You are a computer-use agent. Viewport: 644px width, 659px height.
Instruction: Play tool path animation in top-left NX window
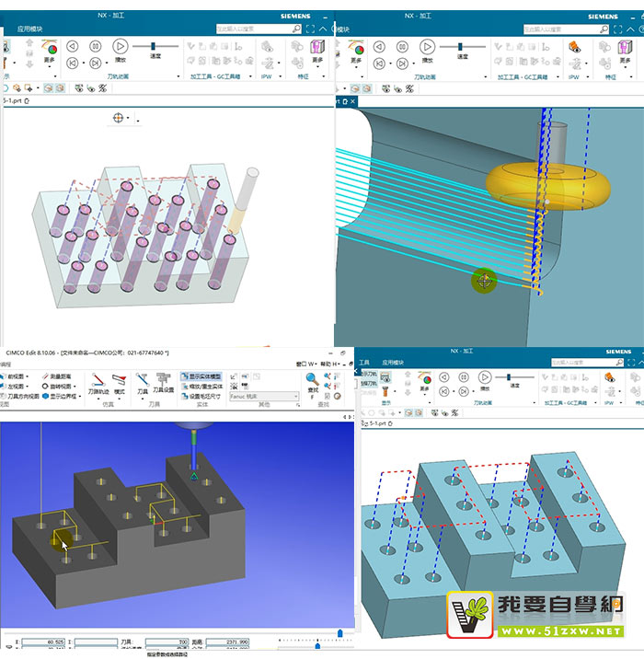121,46
